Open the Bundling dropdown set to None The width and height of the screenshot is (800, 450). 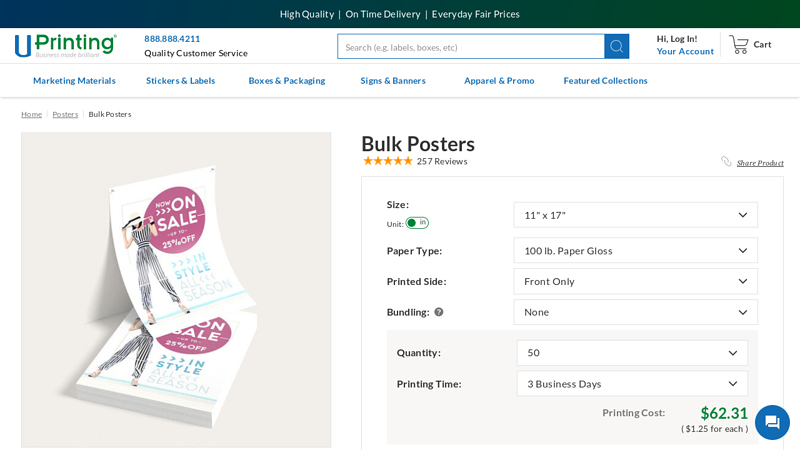click(635, 312)
